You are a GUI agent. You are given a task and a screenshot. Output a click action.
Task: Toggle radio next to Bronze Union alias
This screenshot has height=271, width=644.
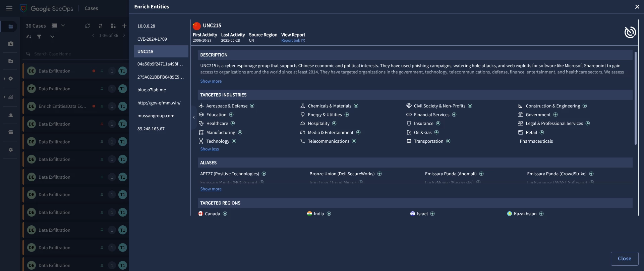coord(379,174)
